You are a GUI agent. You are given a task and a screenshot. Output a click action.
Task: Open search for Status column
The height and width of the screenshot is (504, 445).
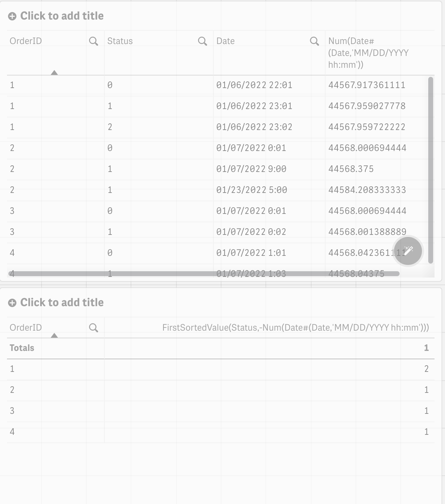pyautogui.click(x=202, y=41)
